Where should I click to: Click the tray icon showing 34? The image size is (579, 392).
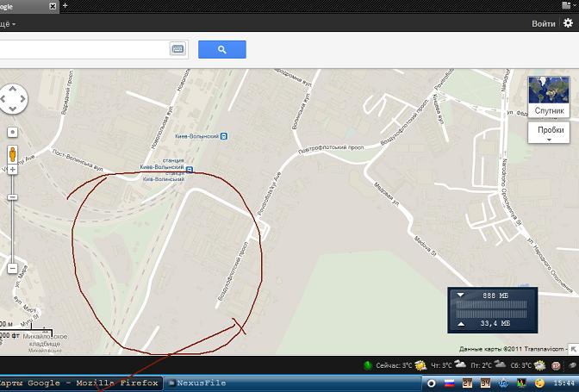click(485, 383)
